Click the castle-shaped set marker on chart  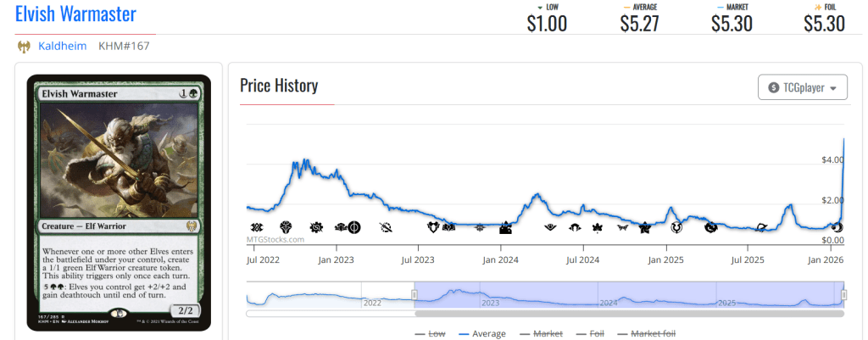[x=506, y=227]
